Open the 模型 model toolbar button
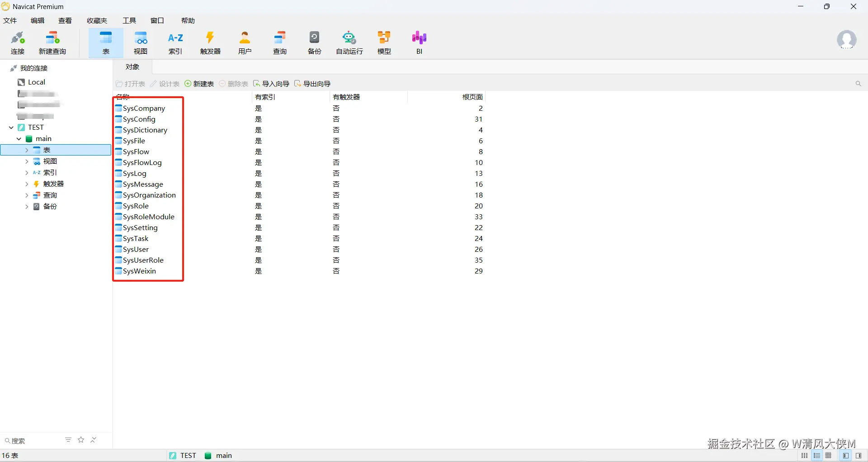 (x=384, y=43)
